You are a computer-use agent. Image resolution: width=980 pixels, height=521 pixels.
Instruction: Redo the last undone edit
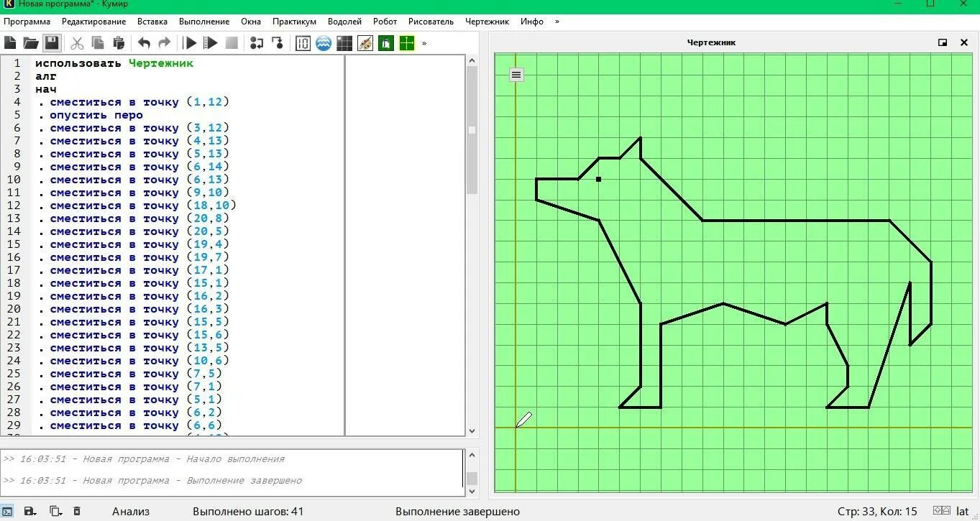(165, 43)
